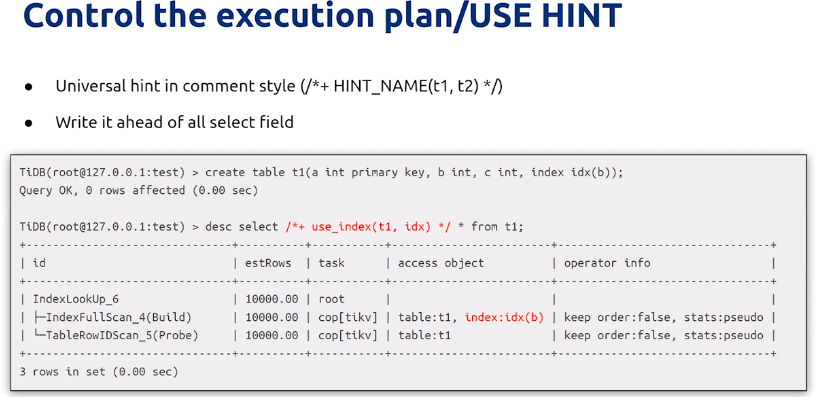Click 'table:t1' in the TableRowIDScan row
This screenshot has height=397, width=816.
pyautogui.click(x=424, y=336)
